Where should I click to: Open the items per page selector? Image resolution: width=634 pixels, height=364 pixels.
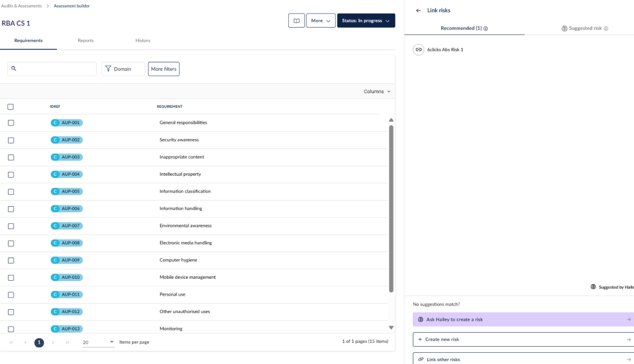tap(99, 342)
